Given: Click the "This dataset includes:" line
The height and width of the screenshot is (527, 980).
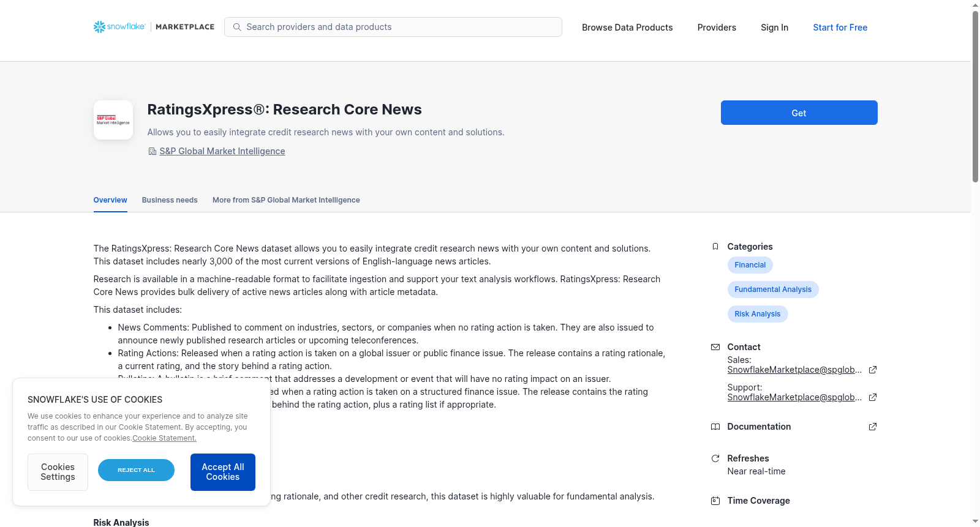Looking at the screenshot, I should tap(138, 310).
